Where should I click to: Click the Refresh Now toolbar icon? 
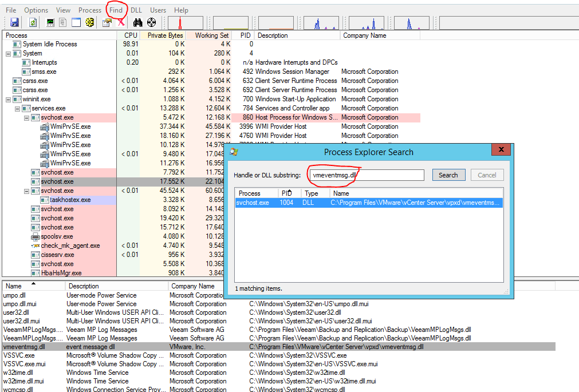pyautogui.click(x=33, y=22)
